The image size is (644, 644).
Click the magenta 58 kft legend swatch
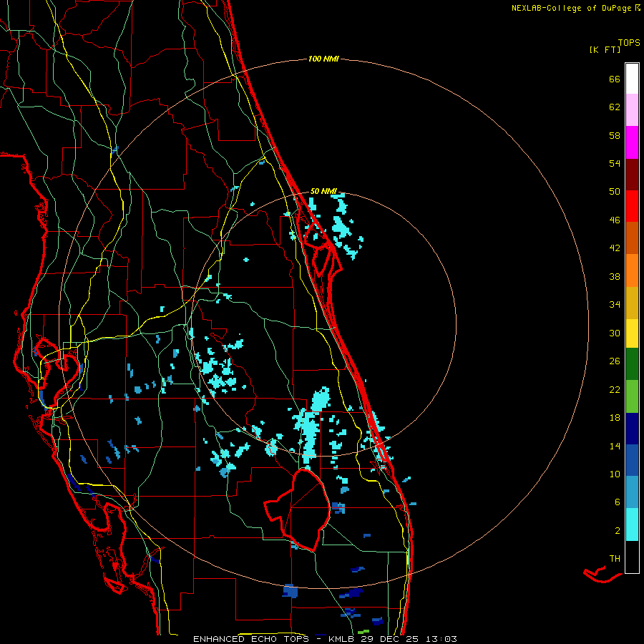[632, 142]
